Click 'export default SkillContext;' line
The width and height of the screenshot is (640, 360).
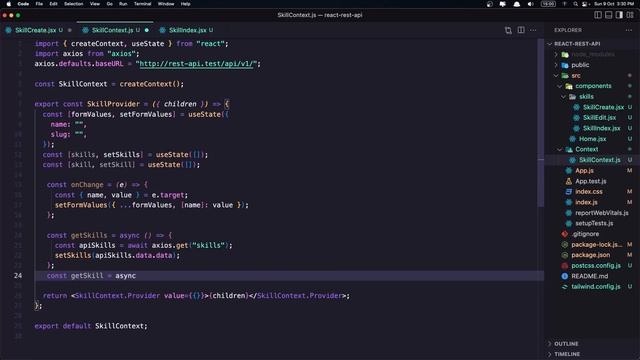point(91,326)
